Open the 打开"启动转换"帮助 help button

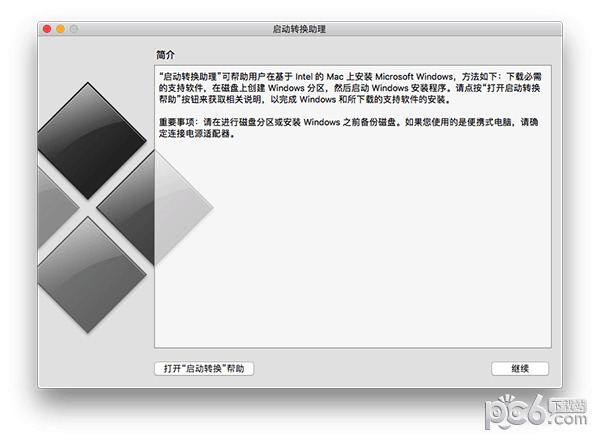tap(204, 369)
